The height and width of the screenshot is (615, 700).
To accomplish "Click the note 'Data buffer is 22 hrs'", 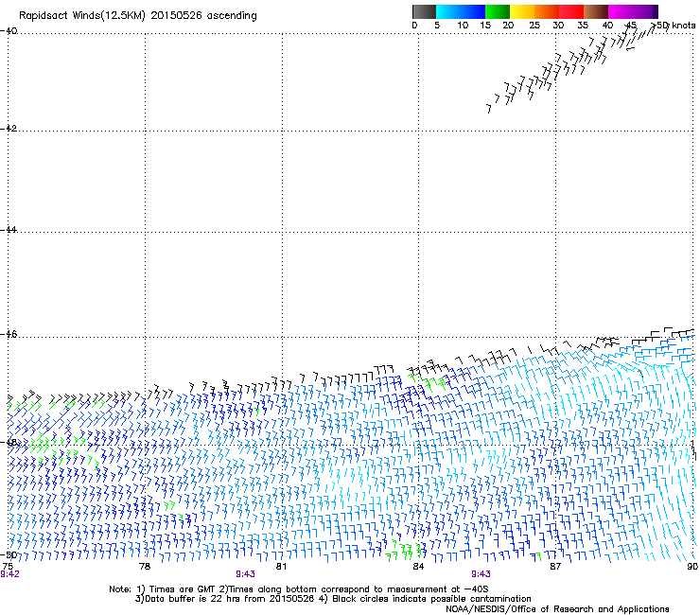I will tap(194, 599).
